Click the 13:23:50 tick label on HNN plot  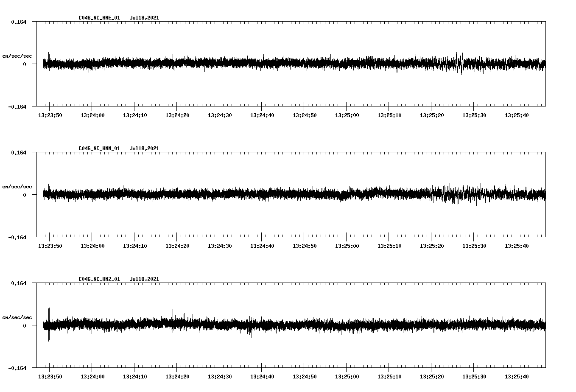50,246
